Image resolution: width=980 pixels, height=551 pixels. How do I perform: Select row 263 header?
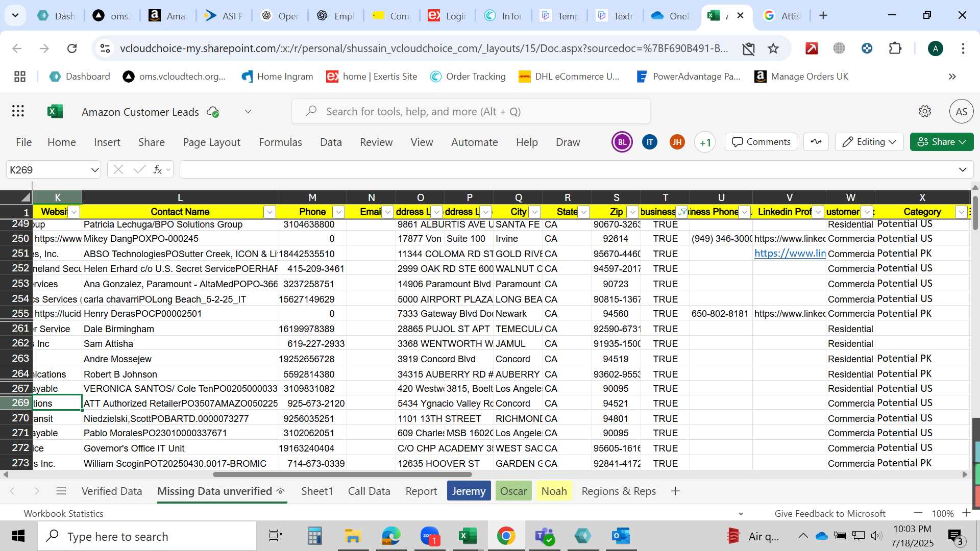pyautogui.click(x=16, y=359)
